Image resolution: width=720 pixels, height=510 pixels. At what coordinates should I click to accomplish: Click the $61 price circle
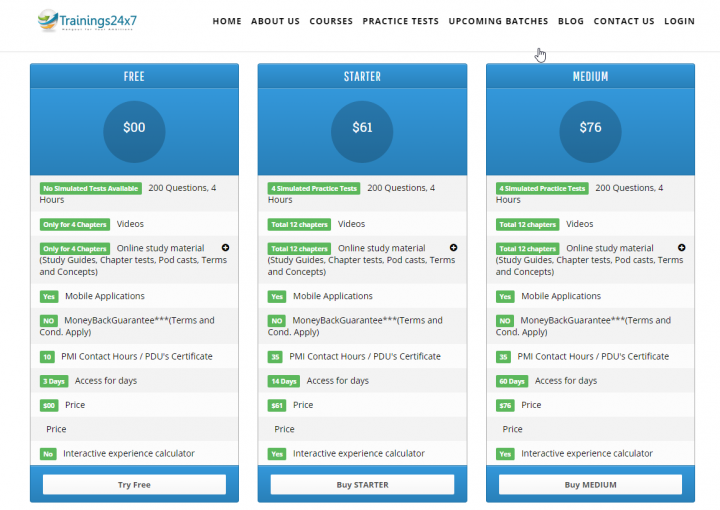[362, 131]
